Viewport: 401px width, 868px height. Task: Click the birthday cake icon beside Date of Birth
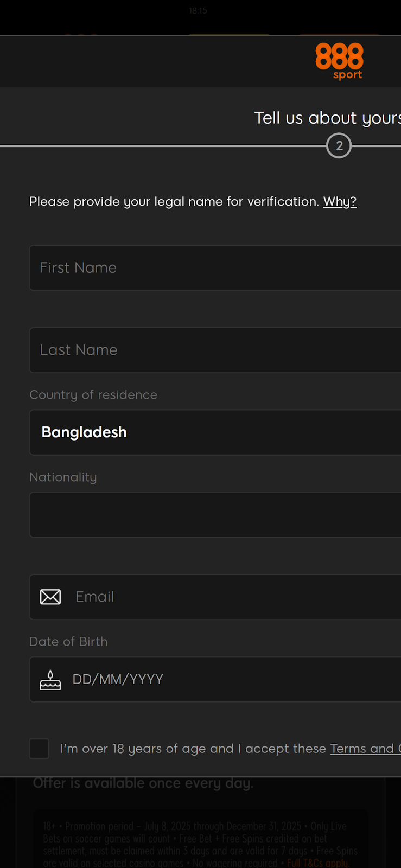pyautogui.click(x=50, y=679)
